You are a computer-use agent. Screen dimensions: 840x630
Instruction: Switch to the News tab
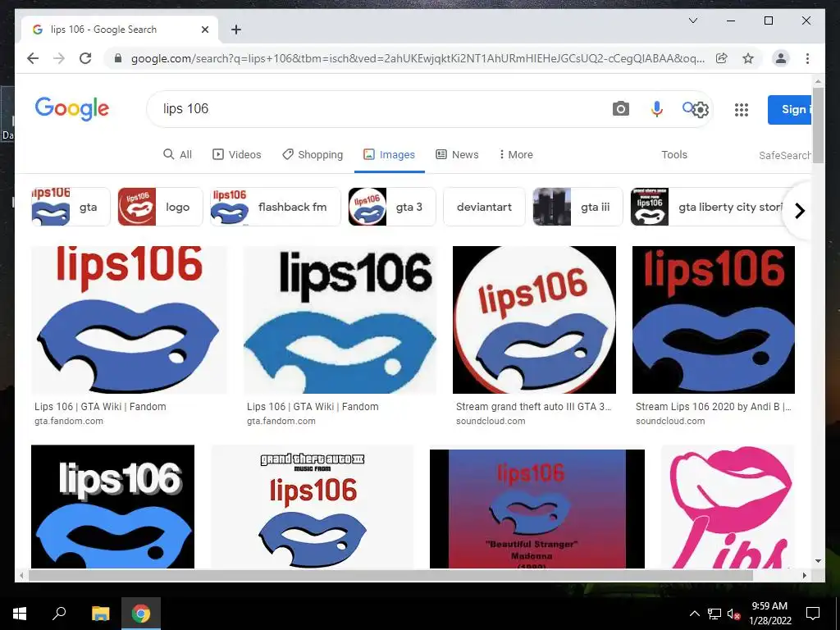(x=457, y=154)
